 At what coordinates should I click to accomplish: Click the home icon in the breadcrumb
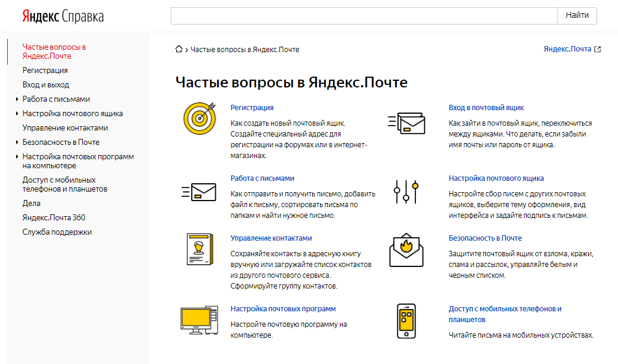tap(179, 49)
